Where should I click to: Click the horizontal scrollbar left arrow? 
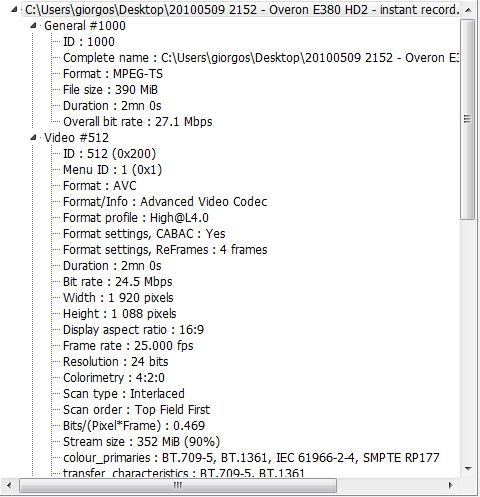(x=9, y=485)
